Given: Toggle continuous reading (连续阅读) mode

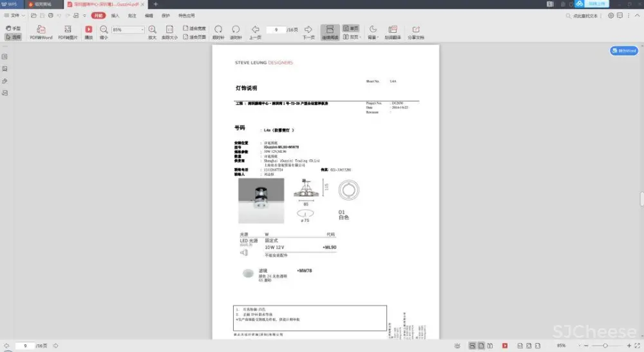Looking at the screenshot, I should pos(330,32).
